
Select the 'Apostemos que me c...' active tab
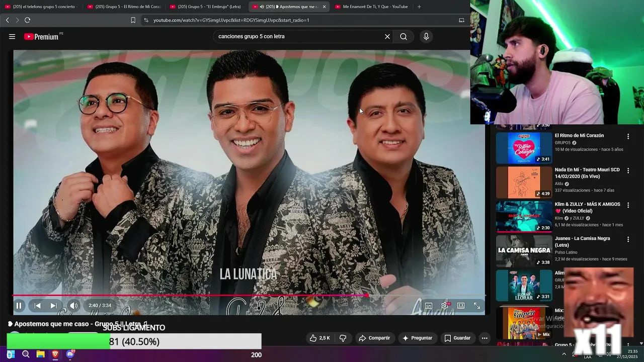[289, 7]
